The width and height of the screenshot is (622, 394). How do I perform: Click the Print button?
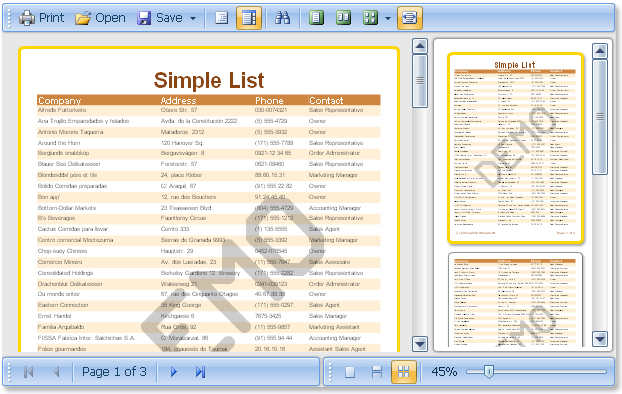[42, 18]
